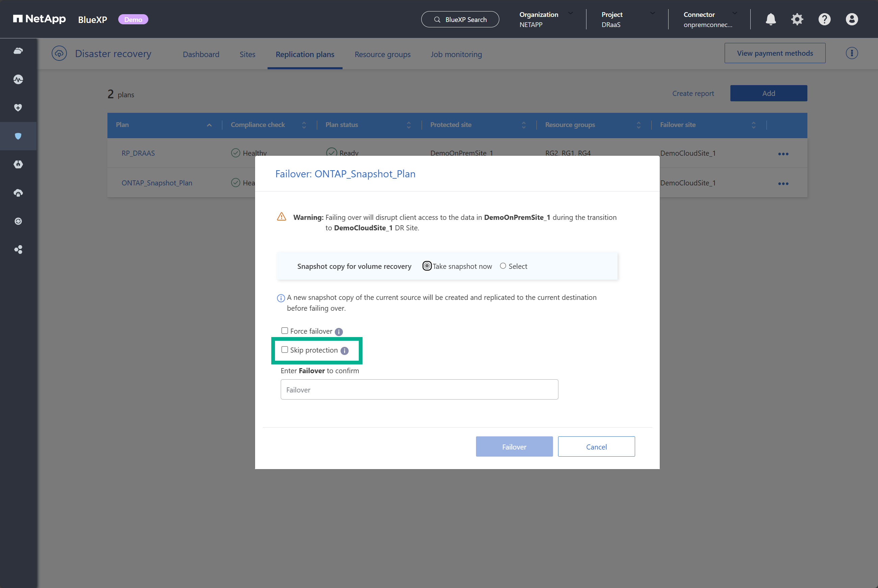This screenshot has height=588, width=878.
Task: Click the Cancel button in failover dialog
Action: click(x=596, y=446)
